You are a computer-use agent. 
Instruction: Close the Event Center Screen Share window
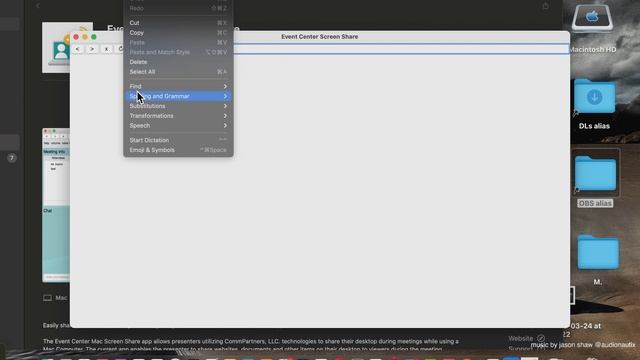click(x=76, y=37)
